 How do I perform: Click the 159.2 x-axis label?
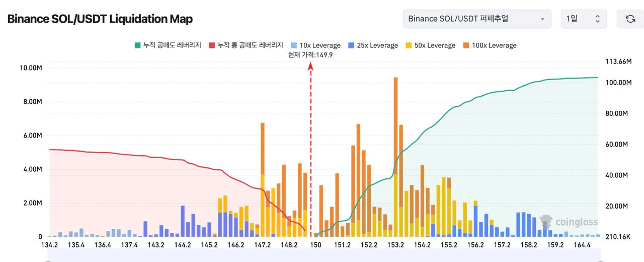(555, 245)
